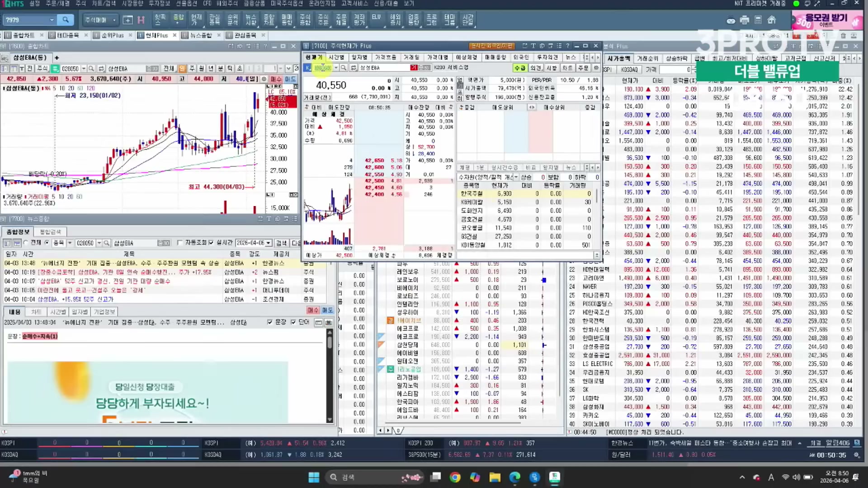Click stock search magnifier in news panel
The height and width of the screenshot is (488, 868).
point(107,243)
